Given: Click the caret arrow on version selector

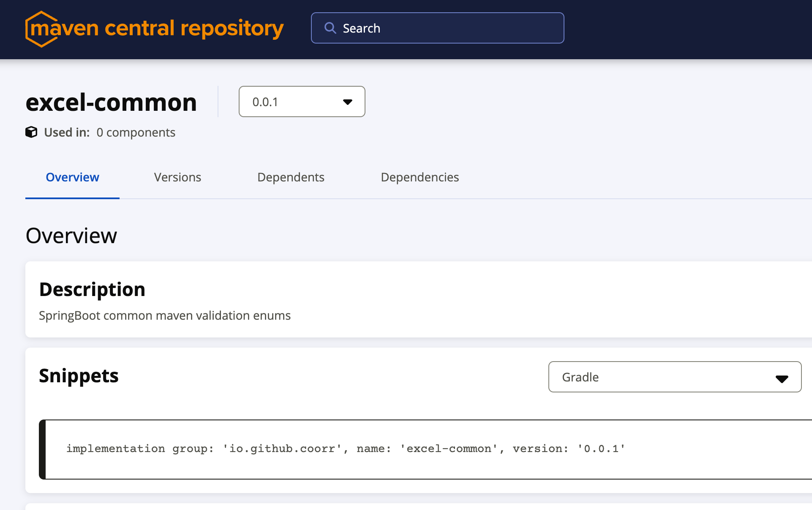Looking at the screenshot, I should pyautogui.click(x=347, y=102).
